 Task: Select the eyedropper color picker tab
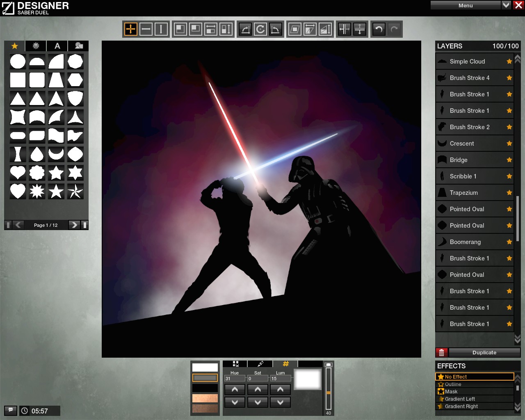point(260,363)
